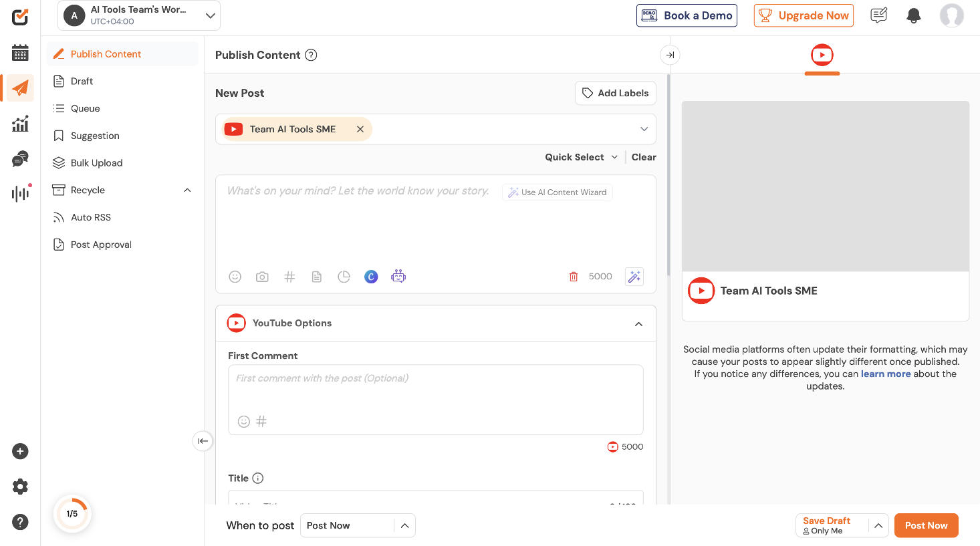Insert hashtags via the hashtag icon
This screenshot has width=980, height=546.
[289, 276]
